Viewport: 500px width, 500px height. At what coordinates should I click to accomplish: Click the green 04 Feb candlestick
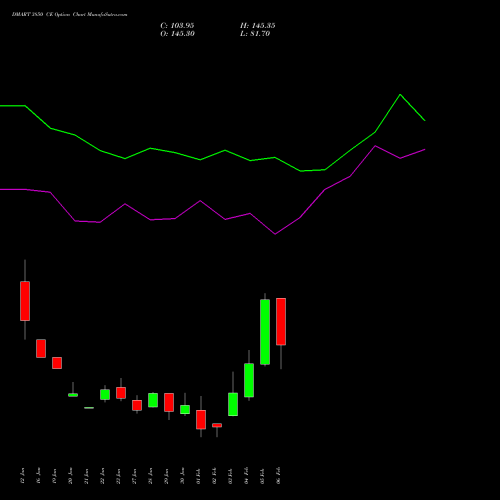tap(249, 380)
